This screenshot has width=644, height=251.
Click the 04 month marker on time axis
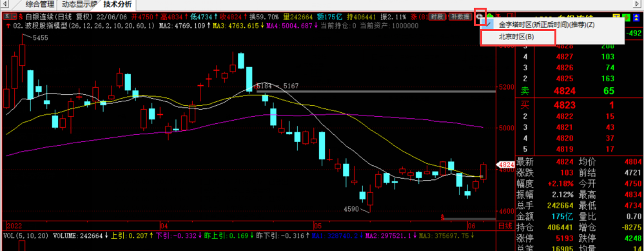click(x=164, y=226)
